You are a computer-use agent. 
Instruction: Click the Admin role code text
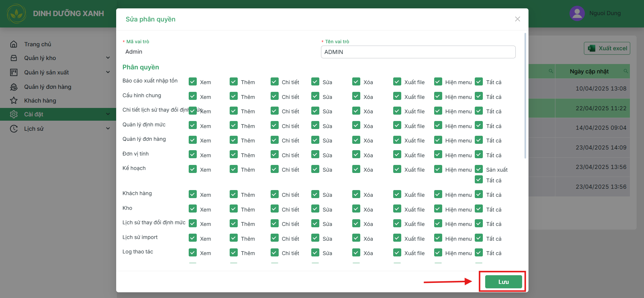(x=134, y=52)
